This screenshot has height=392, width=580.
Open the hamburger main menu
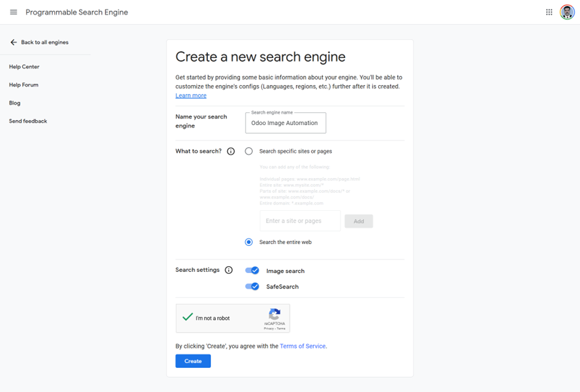[14, 12]
